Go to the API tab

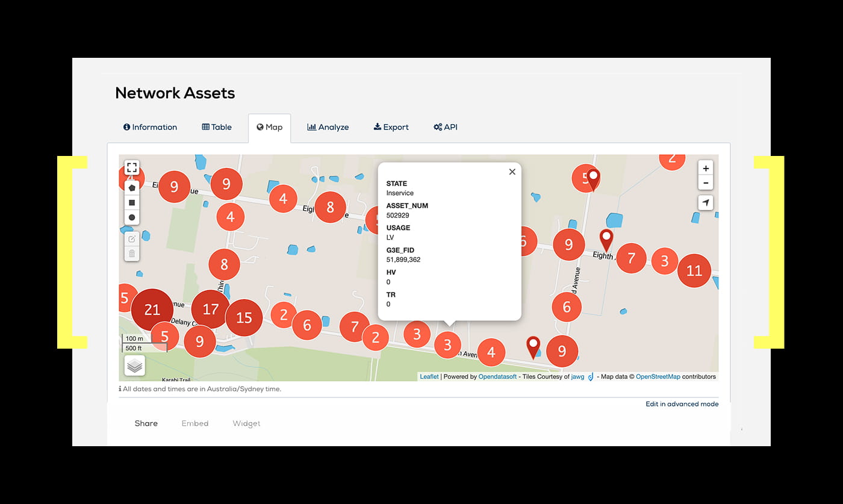(446, 127)
